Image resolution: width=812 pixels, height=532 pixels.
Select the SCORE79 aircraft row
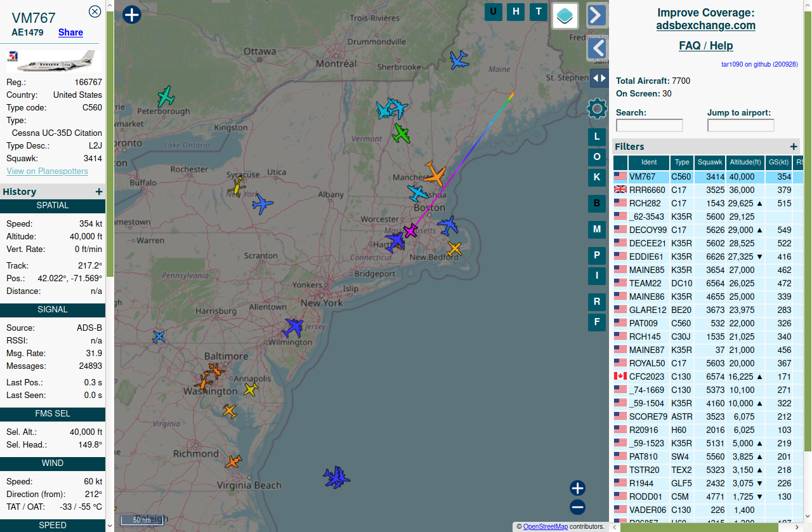click(708, 416)
